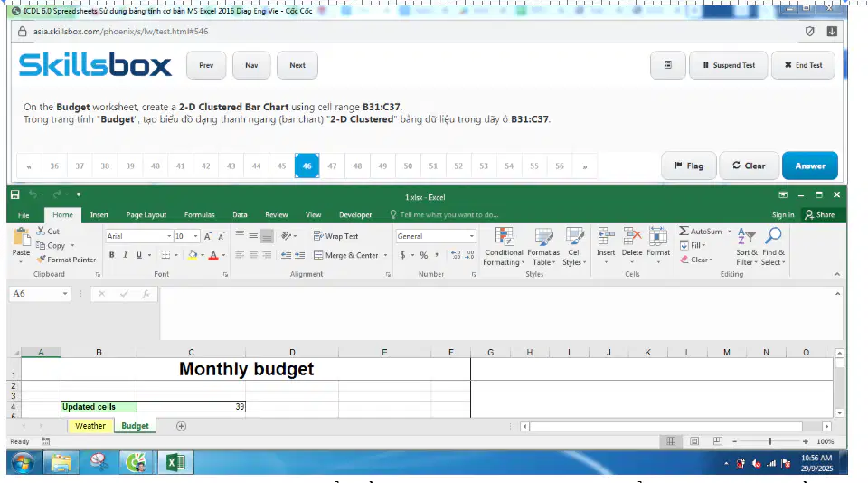
Task: Click the Copy icon
Action: tap(41, 245)
